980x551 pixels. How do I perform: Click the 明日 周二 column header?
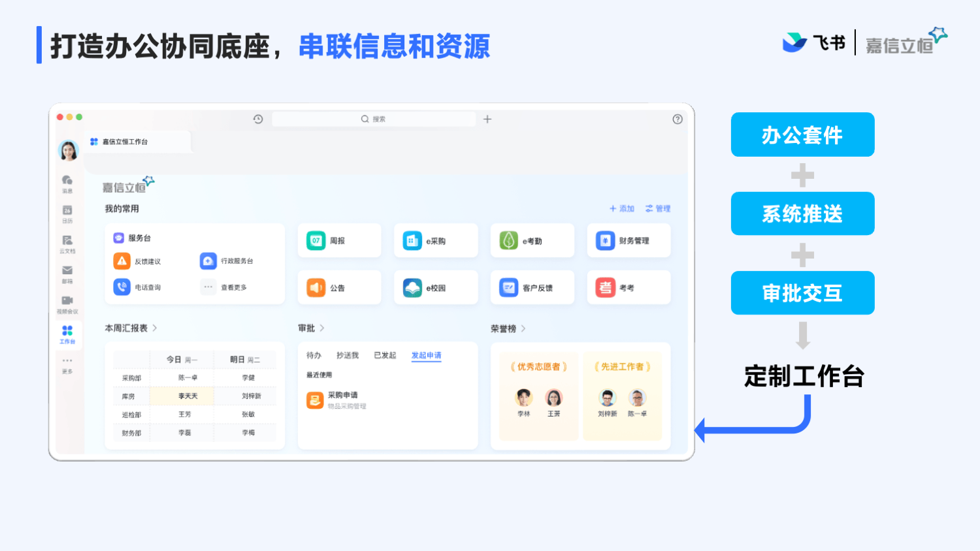[245, 360]
